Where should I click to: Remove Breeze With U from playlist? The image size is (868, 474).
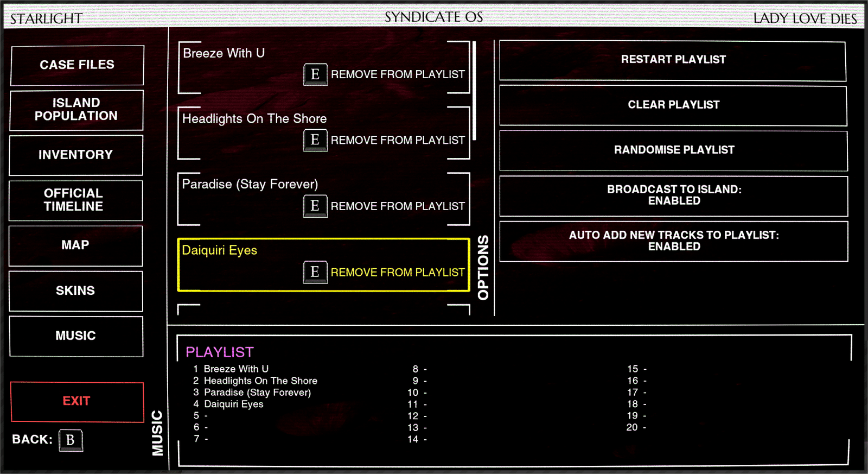(398, 74)
